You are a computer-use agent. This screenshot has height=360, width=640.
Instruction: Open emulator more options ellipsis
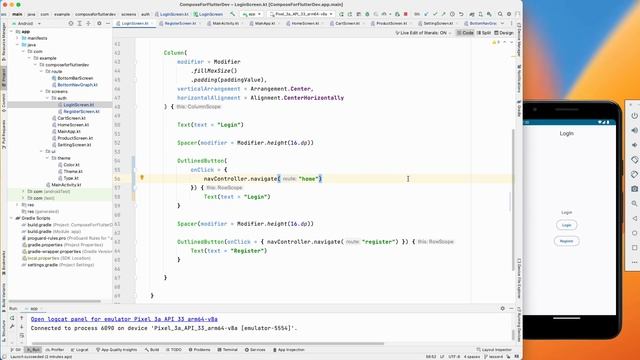tap(634, 262)
